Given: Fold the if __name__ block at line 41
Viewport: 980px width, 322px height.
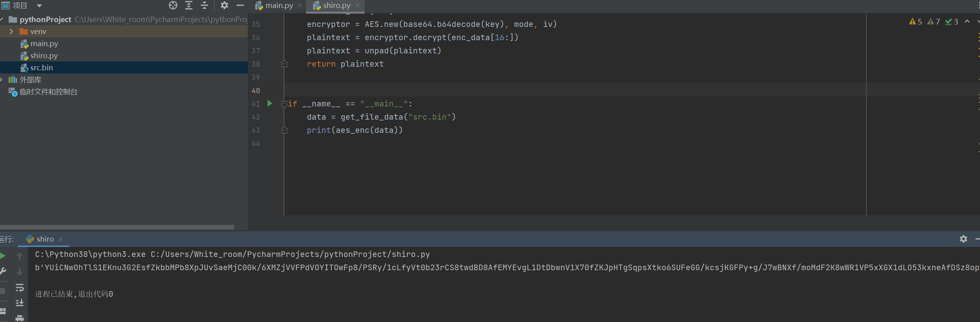Looking at the screenshot, I should (x=284, y=104).
